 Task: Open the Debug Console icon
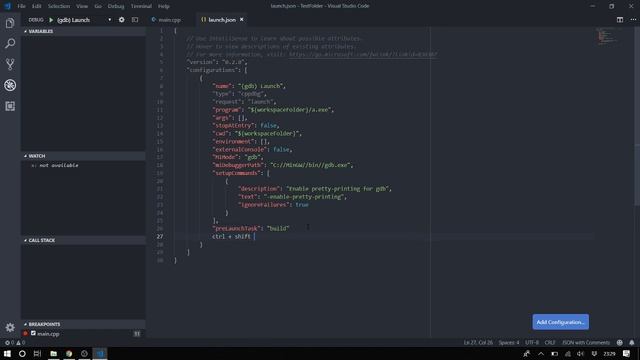pos(135,20)
